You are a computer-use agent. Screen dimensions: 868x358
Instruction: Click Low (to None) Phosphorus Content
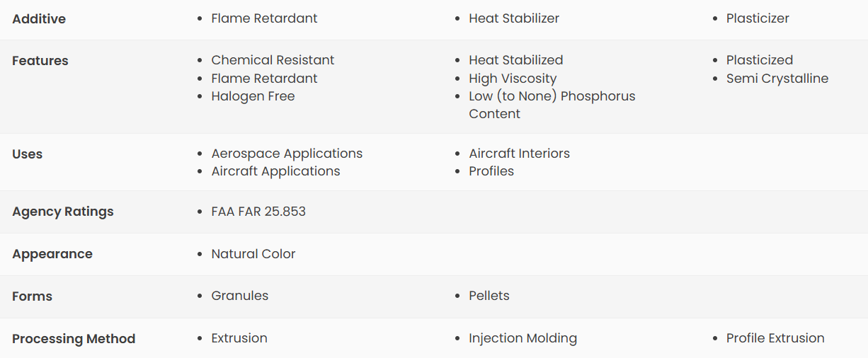point(552,105)
